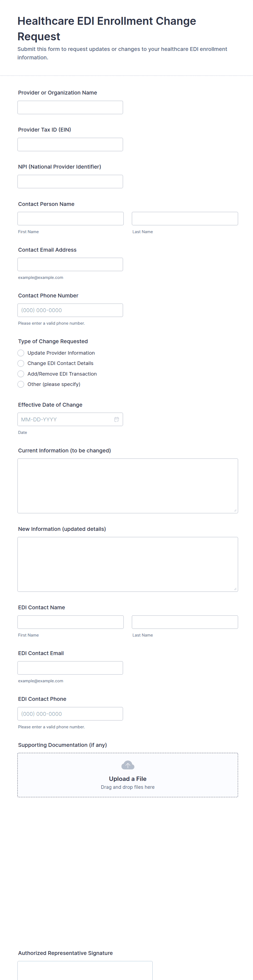Select the NPI input box

[x=70, y=181]
